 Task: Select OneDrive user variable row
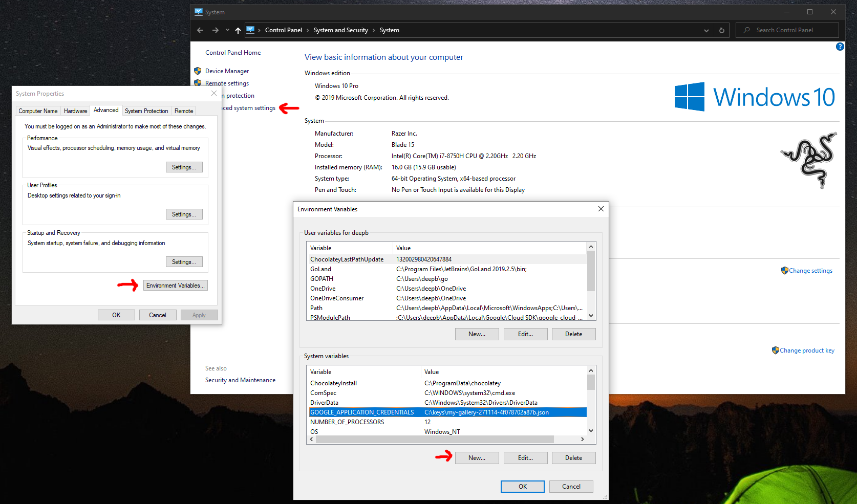tap(447, 289)
